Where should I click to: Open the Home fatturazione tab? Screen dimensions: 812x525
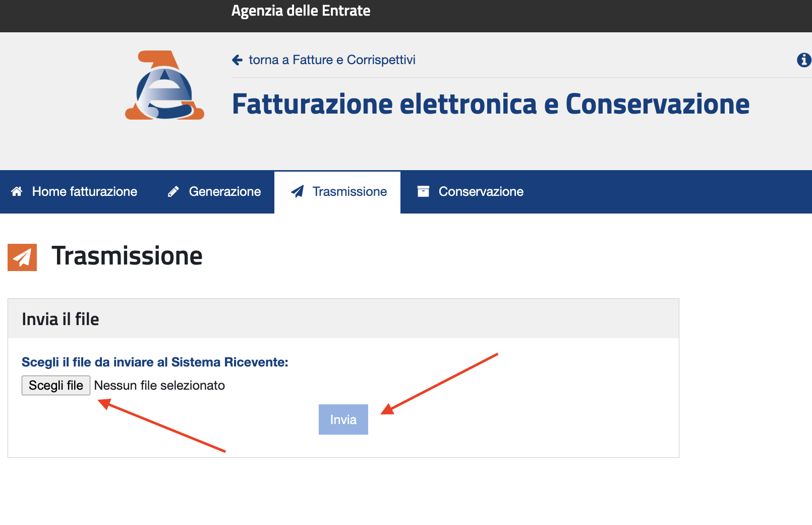click(x=74, y=192)
